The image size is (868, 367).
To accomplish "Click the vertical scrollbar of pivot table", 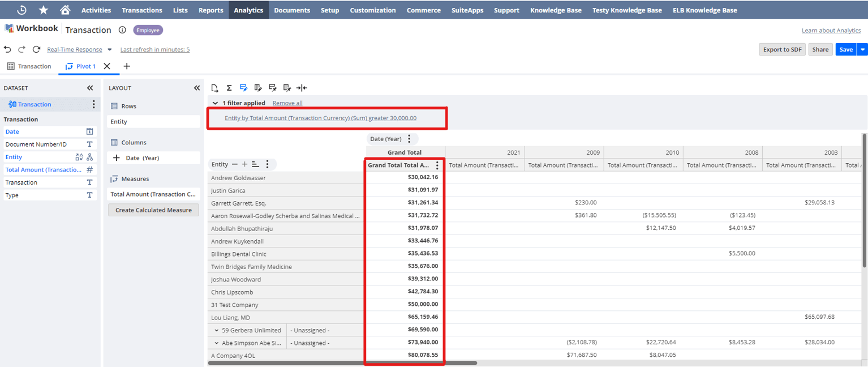I will click(x=864, y=200).
